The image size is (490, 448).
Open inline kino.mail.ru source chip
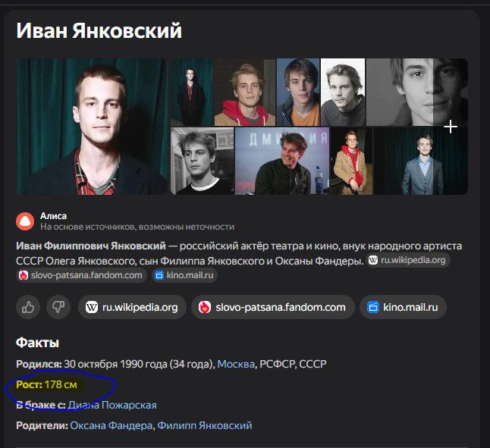click(x=184, y=275)
